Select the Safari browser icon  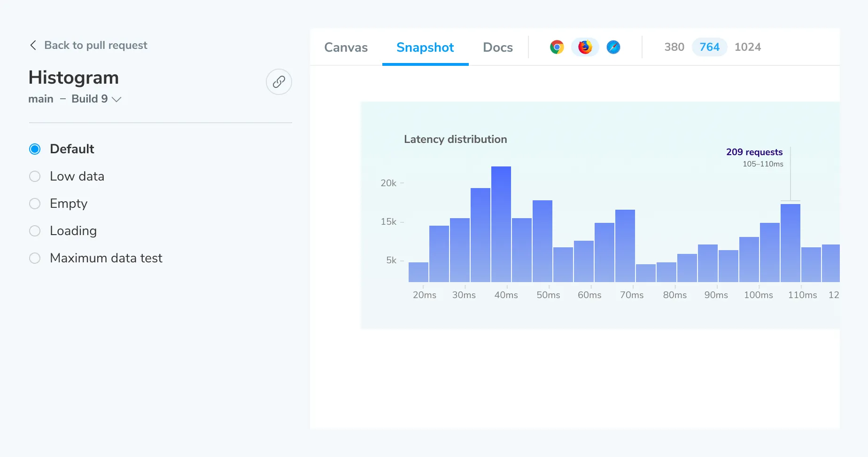click(x=613, y=47)
